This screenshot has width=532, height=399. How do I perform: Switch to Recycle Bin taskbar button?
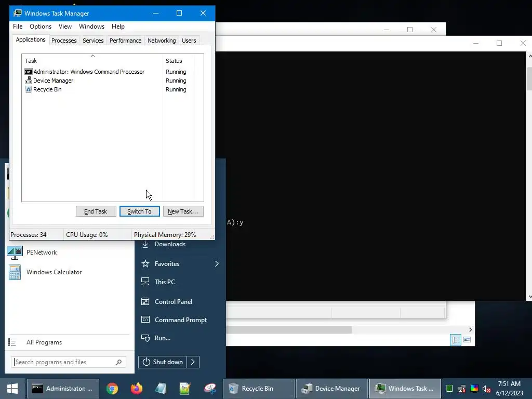[x=259, y=389]
